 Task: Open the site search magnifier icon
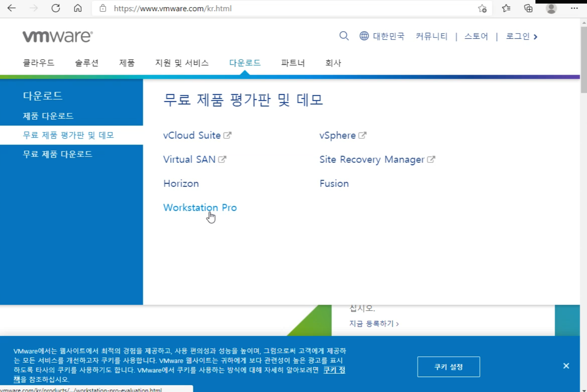point(344,36)
